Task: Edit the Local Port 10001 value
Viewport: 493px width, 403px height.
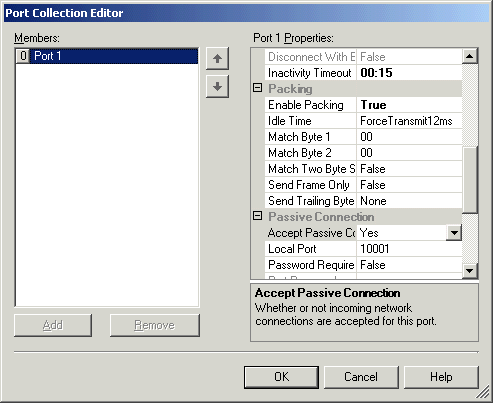Action: point(409,249)
